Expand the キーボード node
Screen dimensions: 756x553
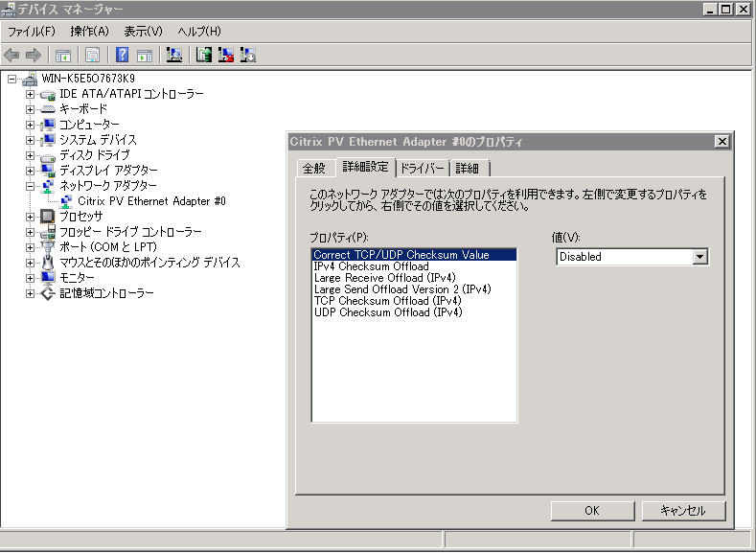pos(30,109)
